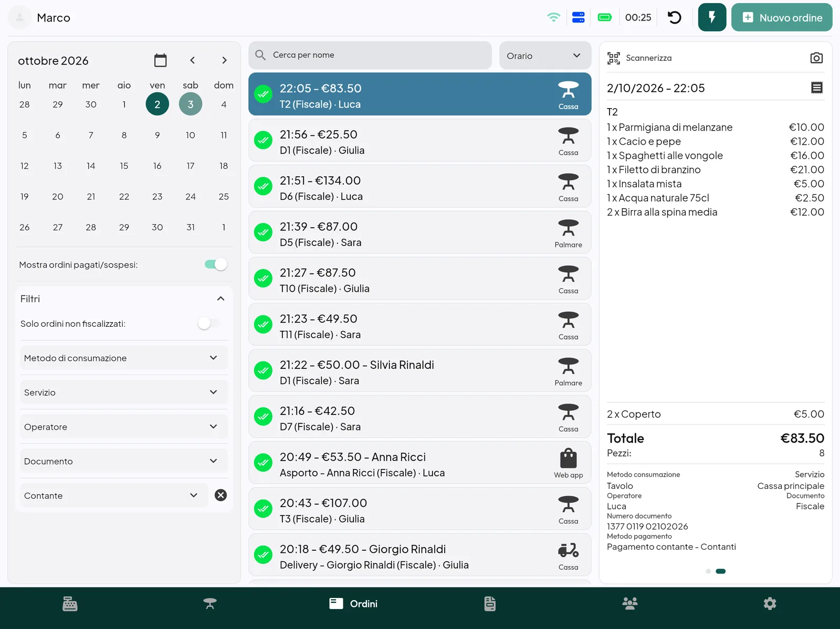
Task: Open the settings gear in bottom bar
Action: (770, 604)
